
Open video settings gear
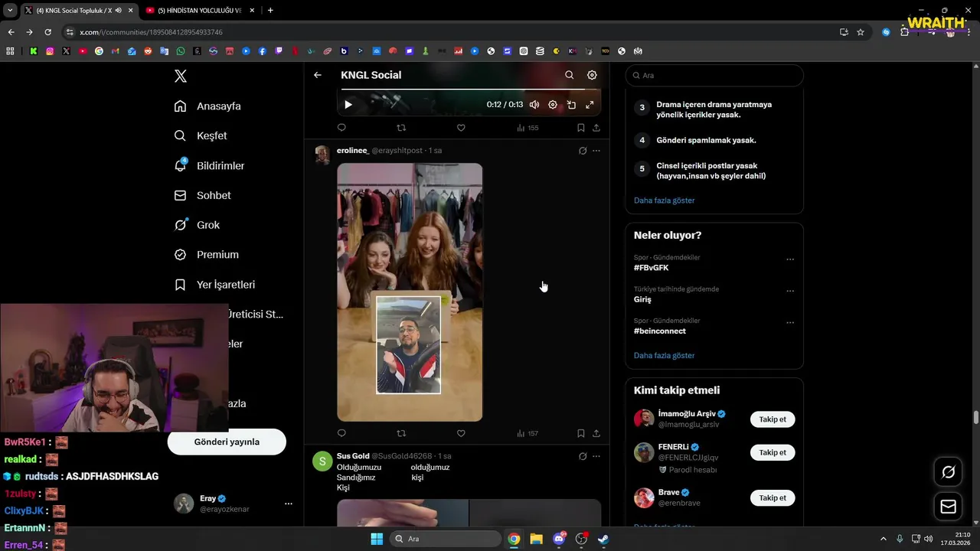[x=553, y=105]
